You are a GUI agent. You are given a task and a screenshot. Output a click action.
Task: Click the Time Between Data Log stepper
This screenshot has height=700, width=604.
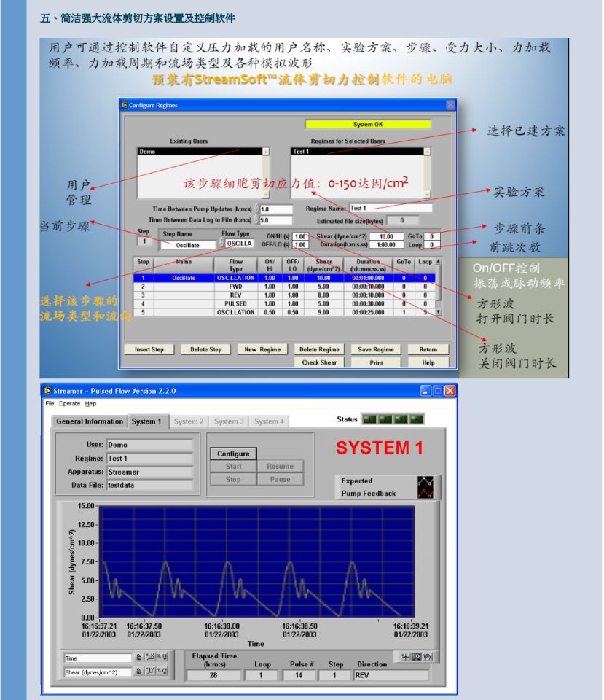256,219
